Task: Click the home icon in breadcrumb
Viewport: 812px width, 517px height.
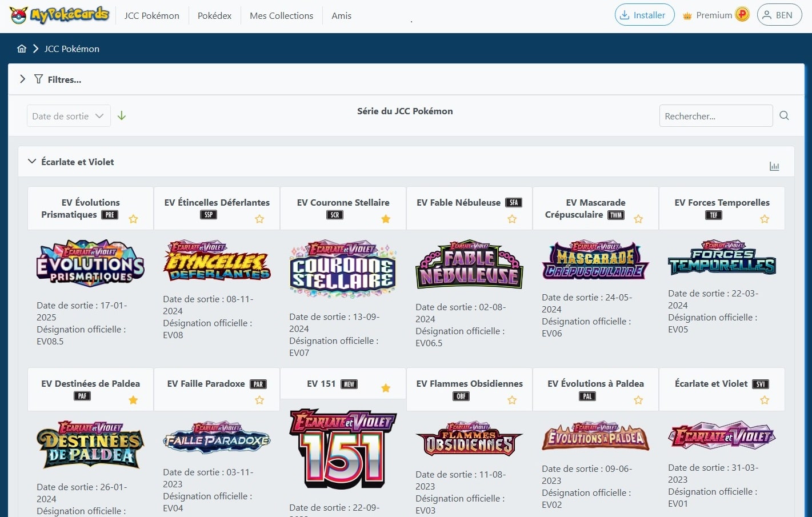Action: coord(22,49)
